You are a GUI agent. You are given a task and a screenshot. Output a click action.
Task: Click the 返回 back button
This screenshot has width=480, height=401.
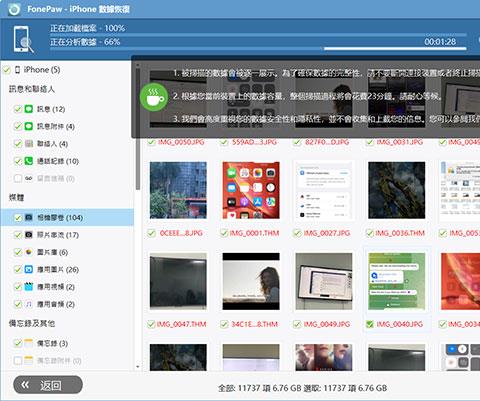[48, 385]
